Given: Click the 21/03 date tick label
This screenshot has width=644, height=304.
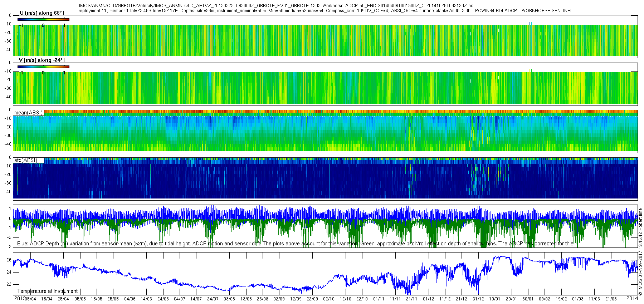Looking at the screenshot, I should coord(611,299).
